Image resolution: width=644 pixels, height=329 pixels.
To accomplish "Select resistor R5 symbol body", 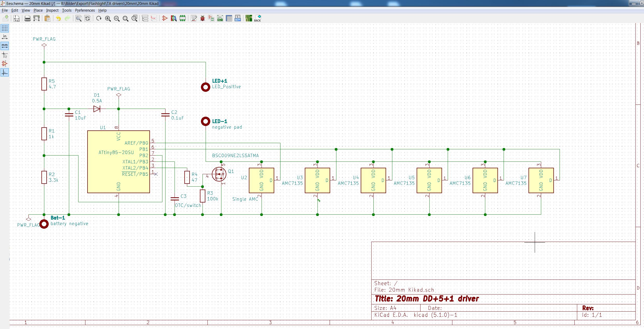I will pyautogui.click(x=44, y=84).
